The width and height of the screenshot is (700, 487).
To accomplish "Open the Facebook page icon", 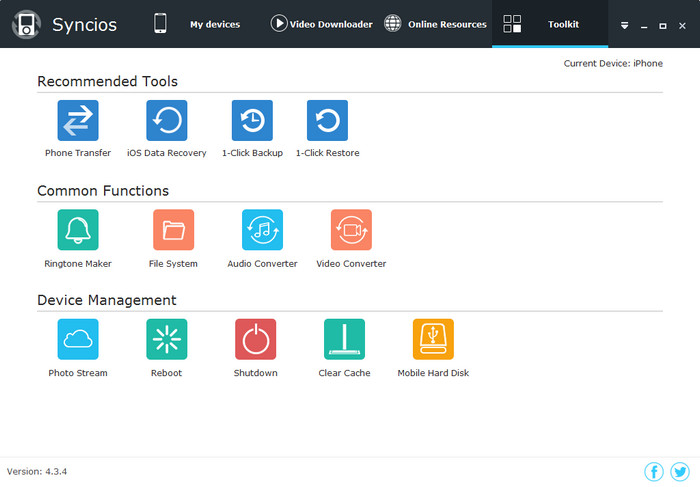I will 654,471.
